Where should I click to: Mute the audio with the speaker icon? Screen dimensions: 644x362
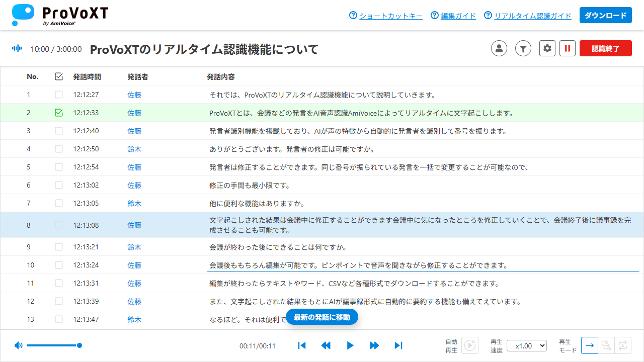19,345
